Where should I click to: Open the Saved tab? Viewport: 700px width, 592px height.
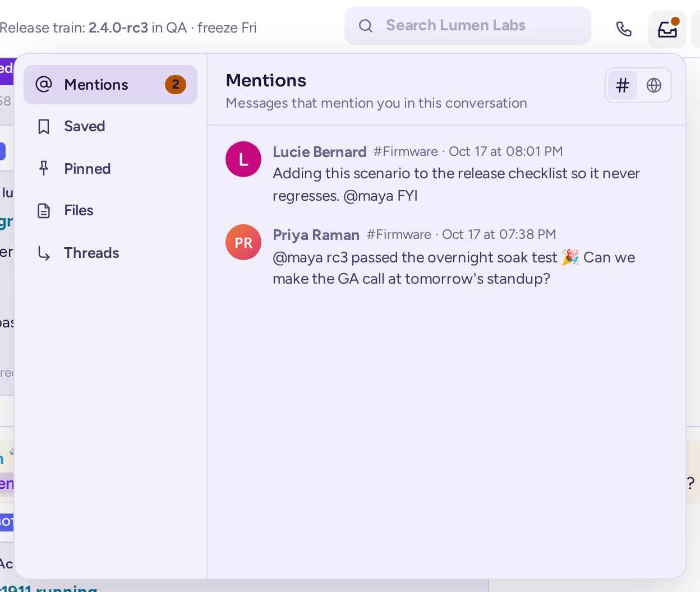click(110, 126)
